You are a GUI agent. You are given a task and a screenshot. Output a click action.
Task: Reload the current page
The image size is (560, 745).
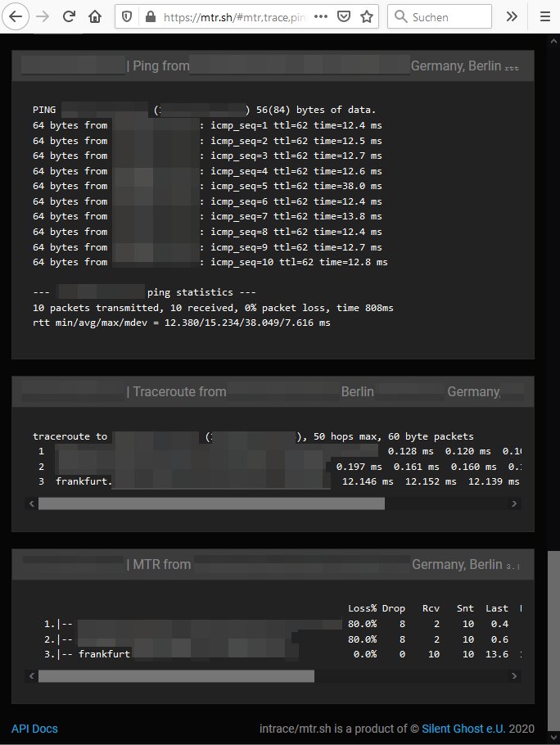pyautogui.click(x=70, y=16)
